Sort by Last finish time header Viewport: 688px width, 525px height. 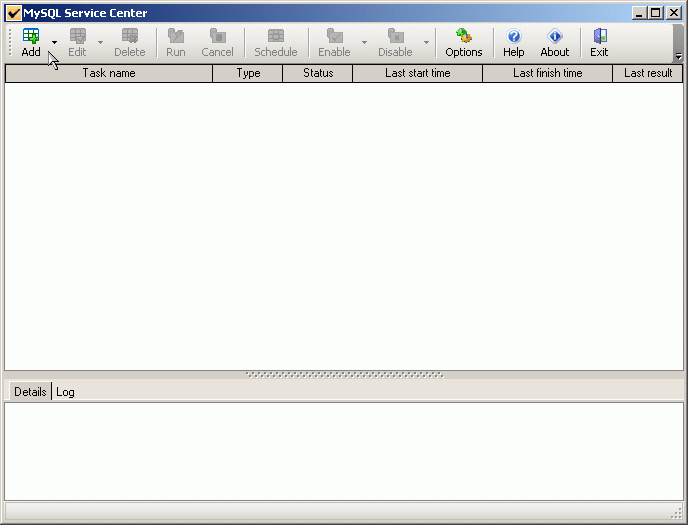click(x=548, y=73)
